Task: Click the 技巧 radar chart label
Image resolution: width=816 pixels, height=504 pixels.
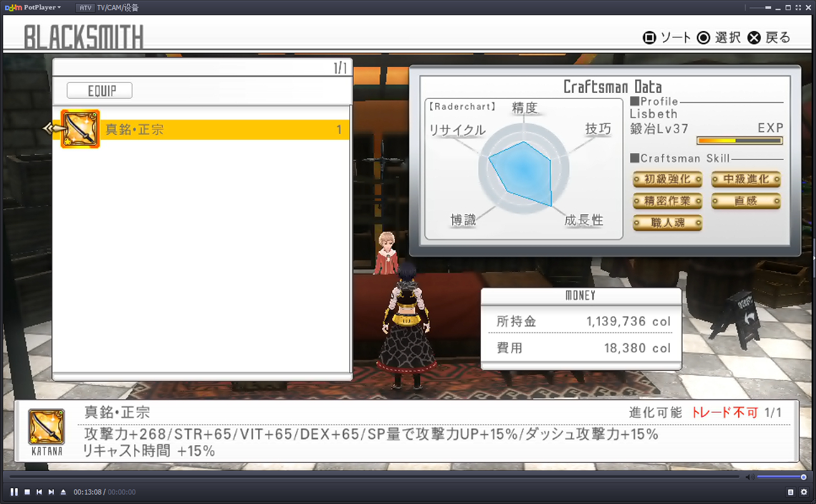Action: (598, 129)
